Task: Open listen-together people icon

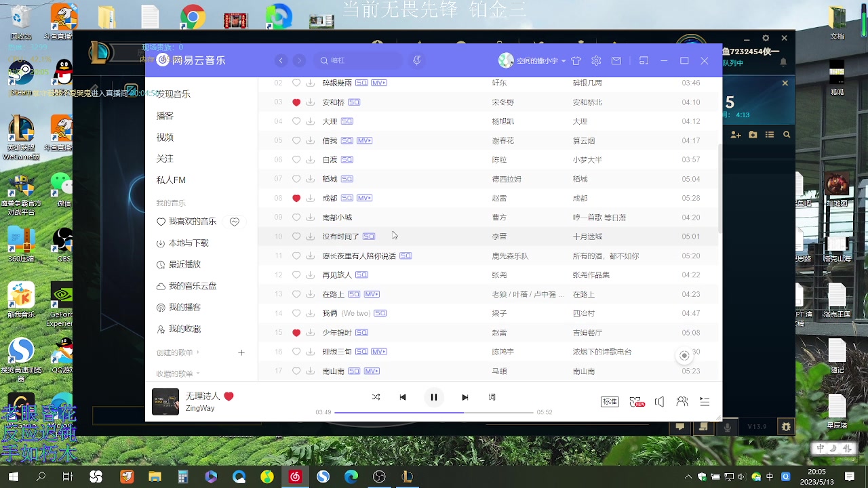Action: coord(682,402)
